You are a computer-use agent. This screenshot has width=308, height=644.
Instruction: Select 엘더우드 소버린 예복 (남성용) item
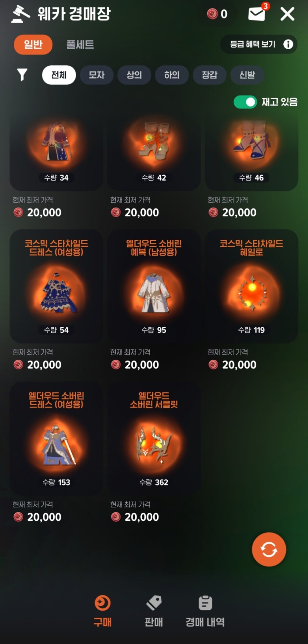154,286
